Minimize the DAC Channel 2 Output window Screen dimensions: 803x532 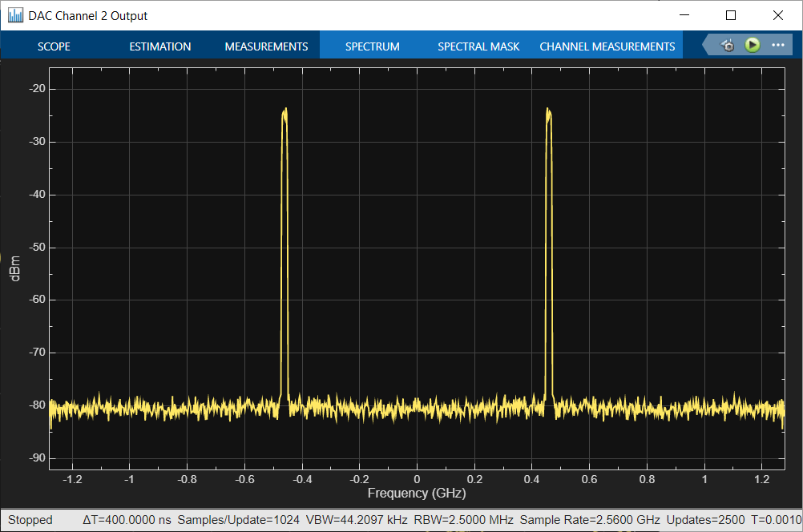[684, 15]
